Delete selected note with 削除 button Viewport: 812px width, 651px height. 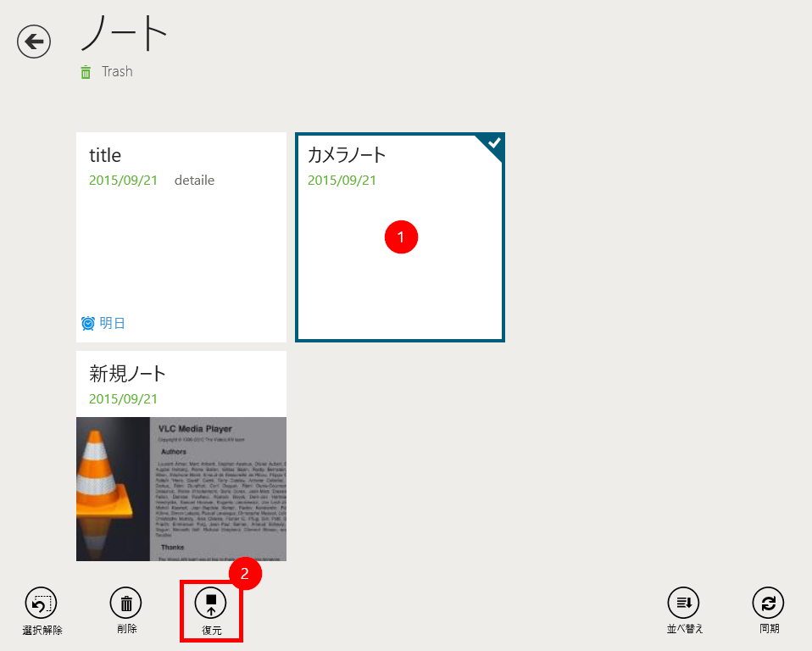click(x=125, y=610)
